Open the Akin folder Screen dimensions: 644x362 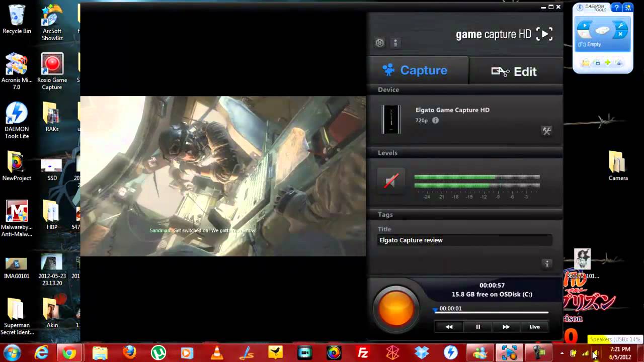coord(52,313)
